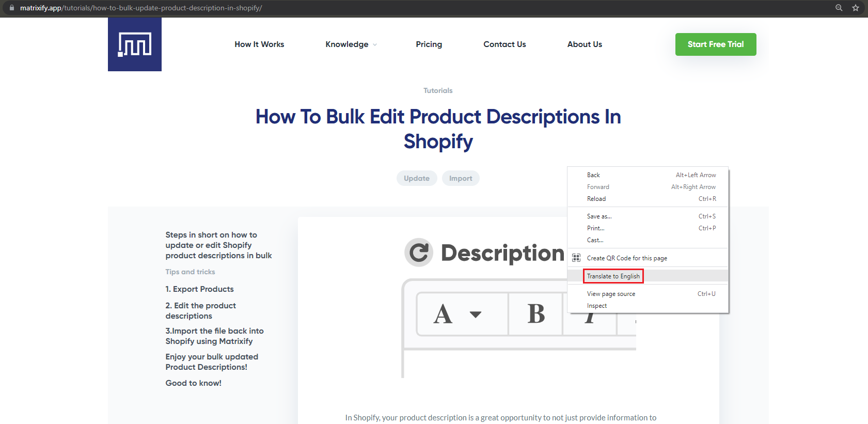Image resolution: width=868 pixels, height=424 pixels.
Task: Click the Update tag pill
Action: coord(416,178)
